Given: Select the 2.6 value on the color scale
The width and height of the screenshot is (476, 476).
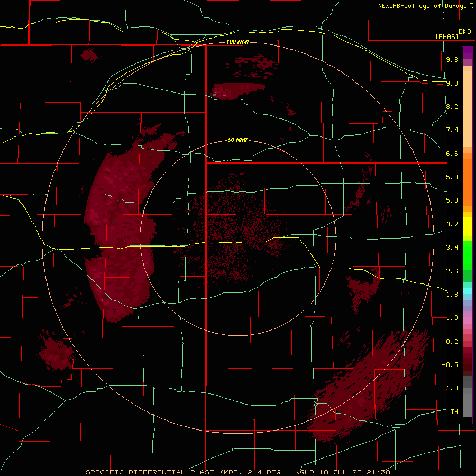Looking at the screenshot, I should coord(452,271).
